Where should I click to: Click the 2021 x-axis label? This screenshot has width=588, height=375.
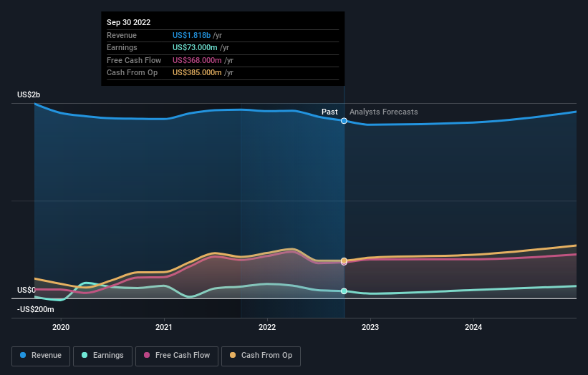[164, 327]
